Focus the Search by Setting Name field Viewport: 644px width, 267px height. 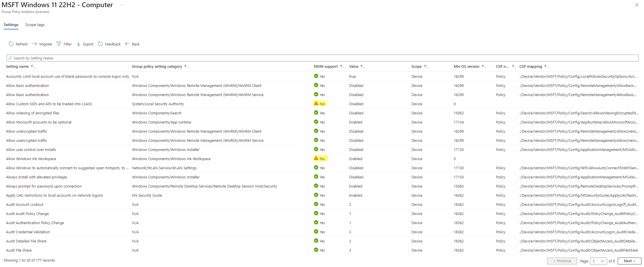(x=322, y=58)
